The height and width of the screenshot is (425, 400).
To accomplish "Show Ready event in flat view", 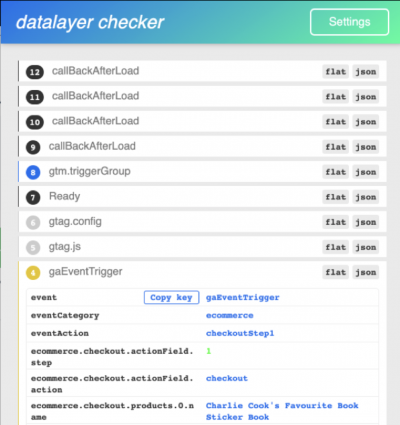I will [336, 197].
